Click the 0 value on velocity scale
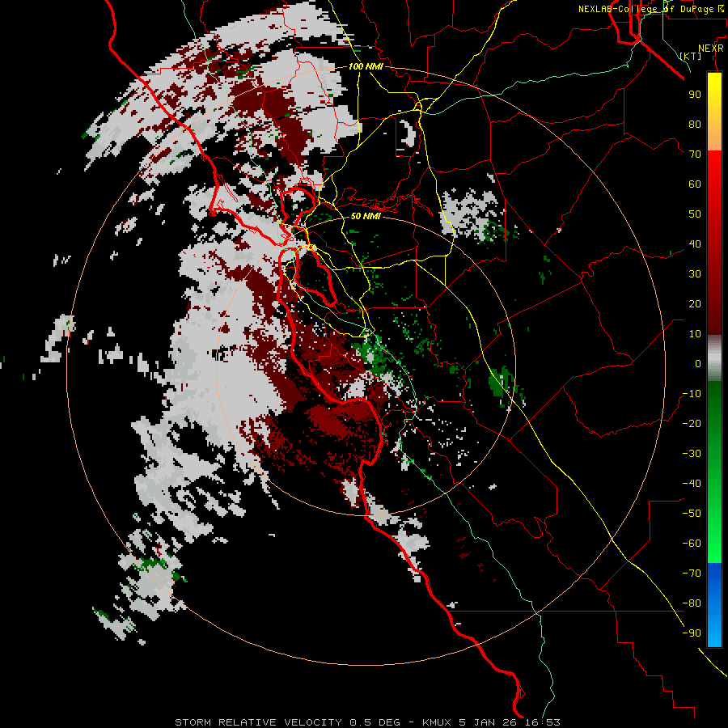 (698, 364)
